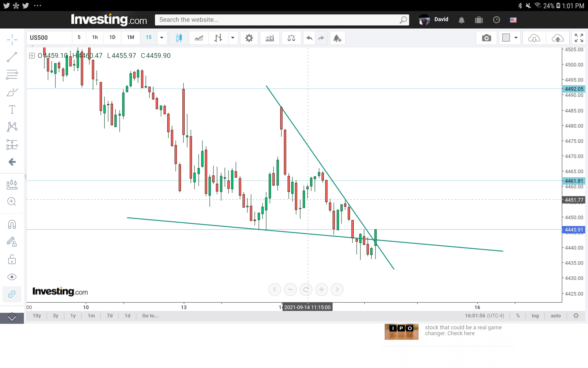Viewport: 588px width, 368px height.
Task: Toggle log scale option
Action: (x=535, y=316)
